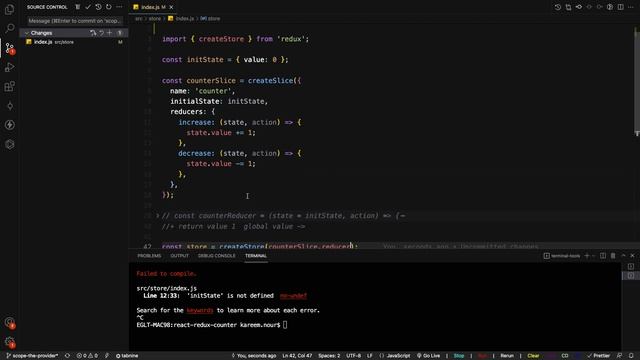Viewport: 640px width, 360px height.
Task: Click Go Live in status bar
Action: pos(428,356)
